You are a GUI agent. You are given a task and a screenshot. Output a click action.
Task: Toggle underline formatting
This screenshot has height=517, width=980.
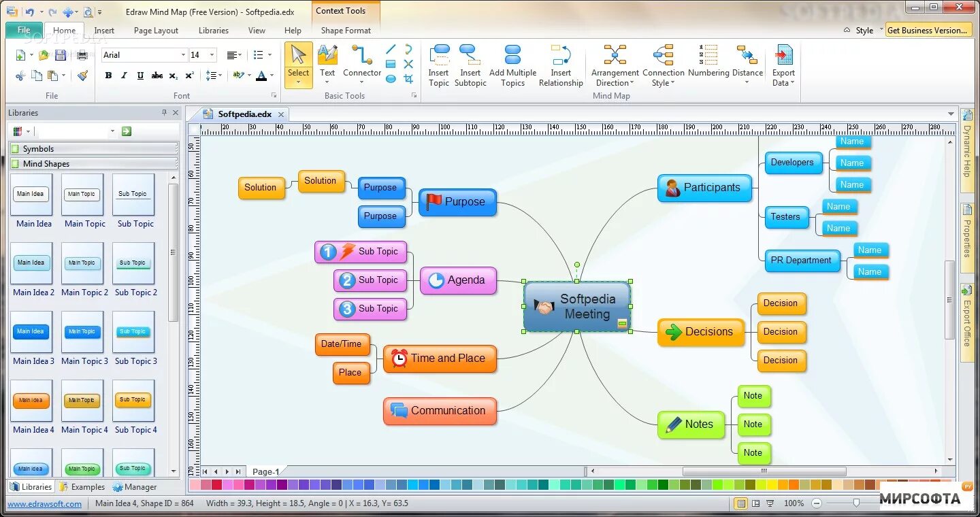coord(140,76)
